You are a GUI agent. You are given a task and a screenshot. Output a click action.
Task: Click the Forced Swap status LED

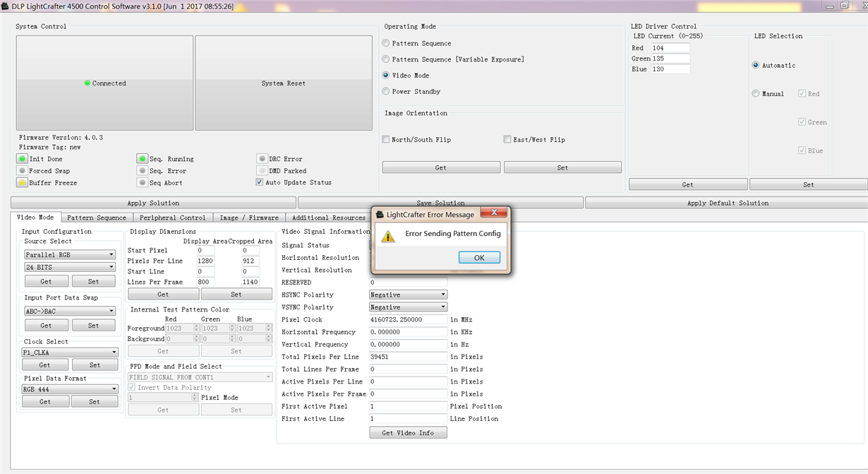click(23, 171)
